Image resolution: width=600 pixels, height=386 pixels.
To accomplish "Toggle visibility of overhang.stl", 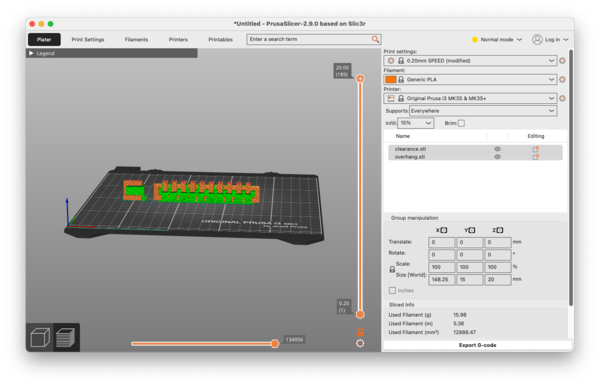I will click(x=497, y=157).
